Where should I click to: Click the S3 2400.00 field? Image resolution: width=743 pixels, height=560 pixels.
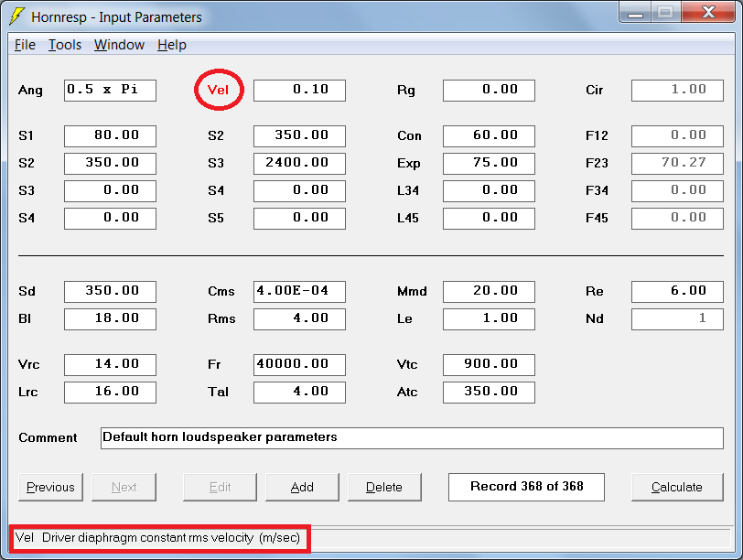[x=299, y=164]
